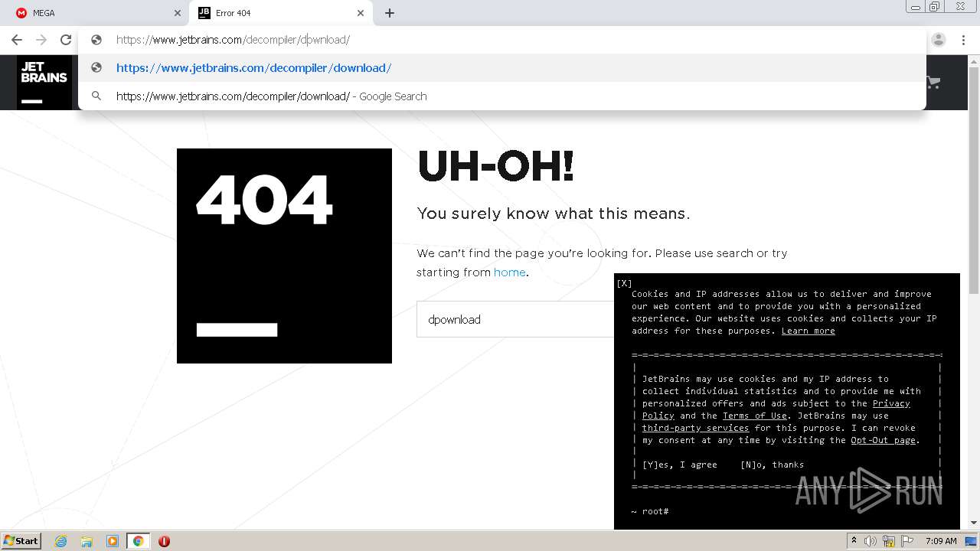Focus the 'dpownload' search field
Image resolution: width=980 pixels, height=551 pixels.
(x=515, y=319)
